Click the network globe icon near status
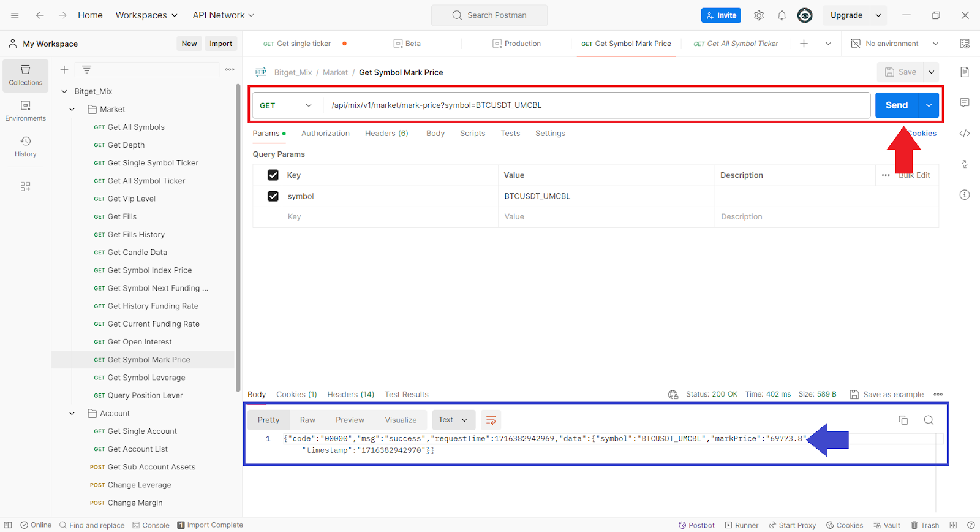Image resolution: width=980 pixels, height=532 pixels. (673, 394)
